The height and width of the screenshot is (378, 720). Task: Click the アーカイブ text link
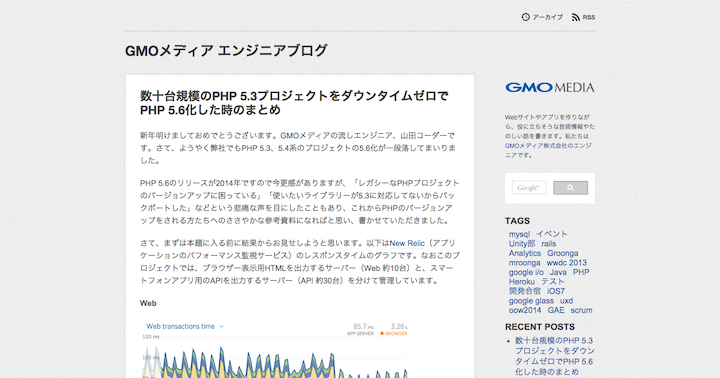tap(547, 17)
